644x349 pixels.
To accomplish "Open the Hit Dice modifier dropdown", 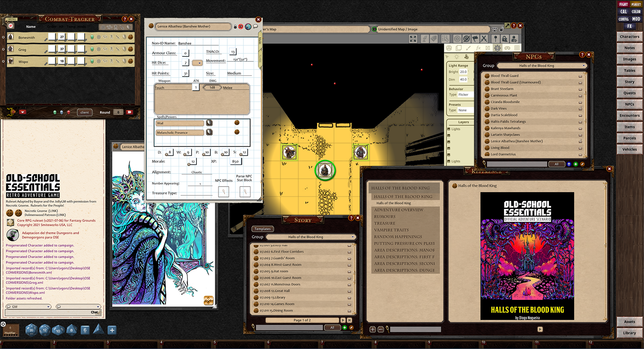I will (x=197, y=63).
